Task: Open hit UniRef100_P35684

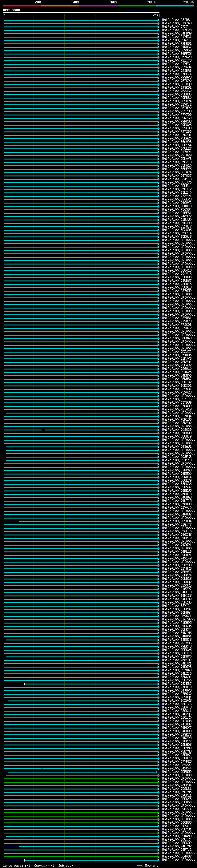Action: pos(176,67)
